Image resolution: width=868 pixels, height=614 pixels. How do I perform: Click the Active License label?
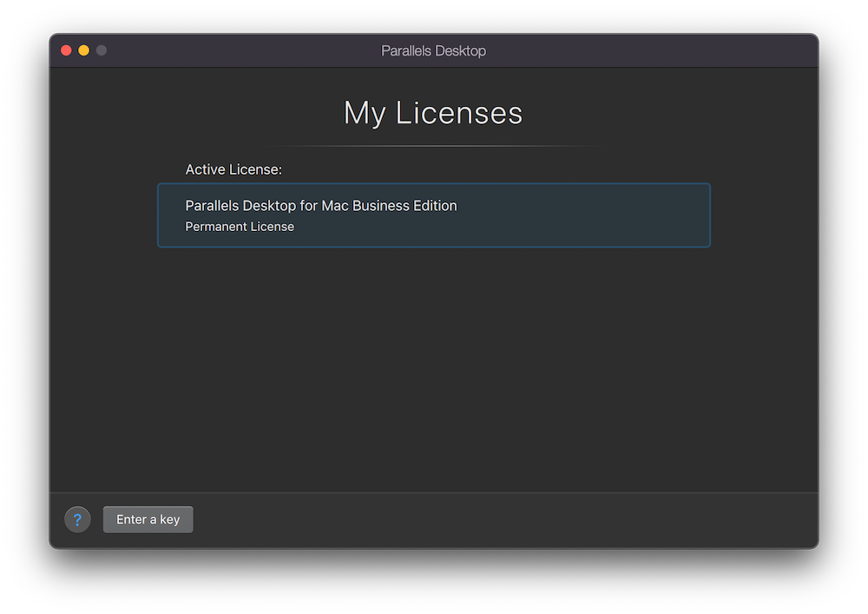tap(233, 169)
